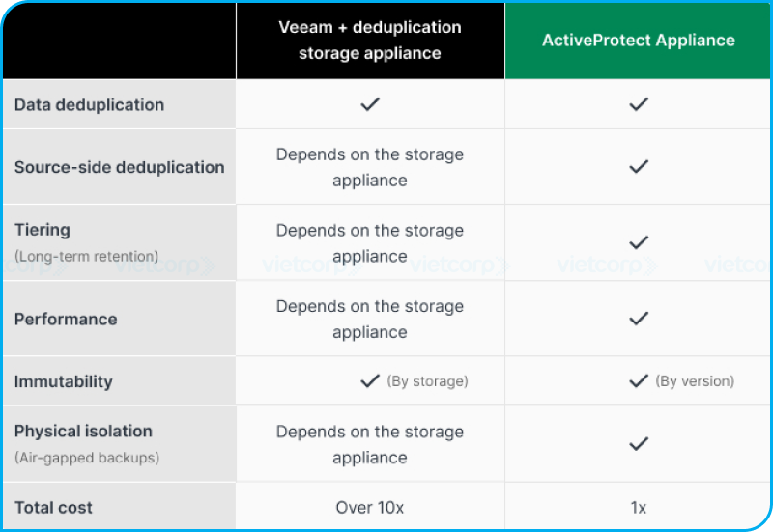Viewport: 773px width, 532px height.
Task: Click the Tiering row label
Action: [43, 230]
